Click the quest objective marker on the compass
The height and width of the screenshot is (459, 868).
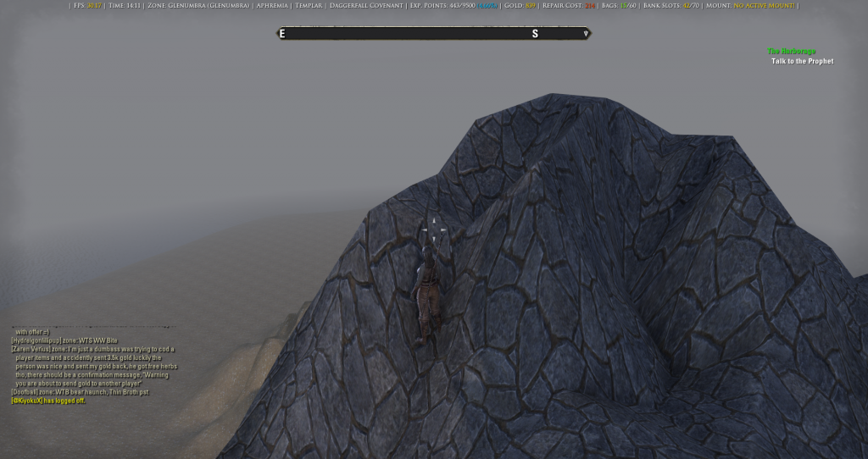click(586, 34)
